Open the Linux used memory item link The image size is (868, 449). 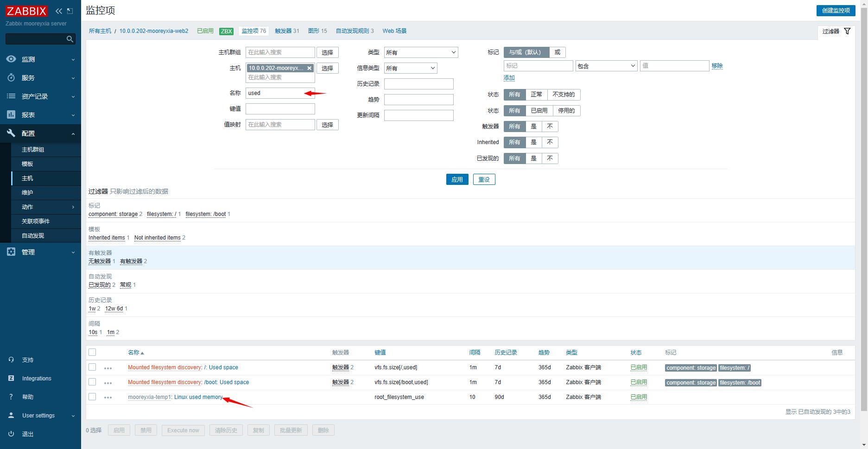(198, 397)
